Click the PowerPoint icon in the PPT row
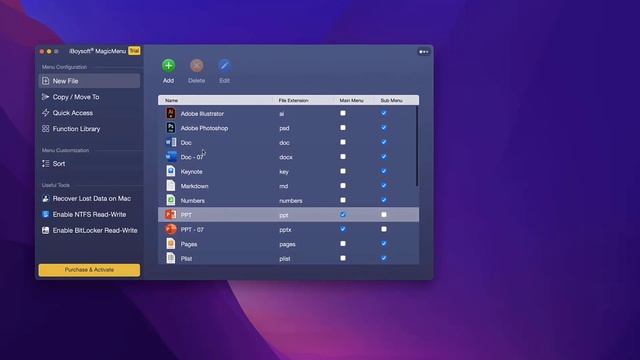 pyautogui.click(x=171, y=215)
